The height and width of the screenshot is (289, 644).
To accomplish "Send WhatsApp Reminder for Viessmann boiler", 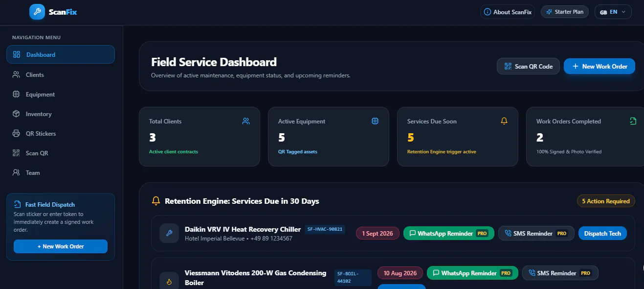I will 472,273.
